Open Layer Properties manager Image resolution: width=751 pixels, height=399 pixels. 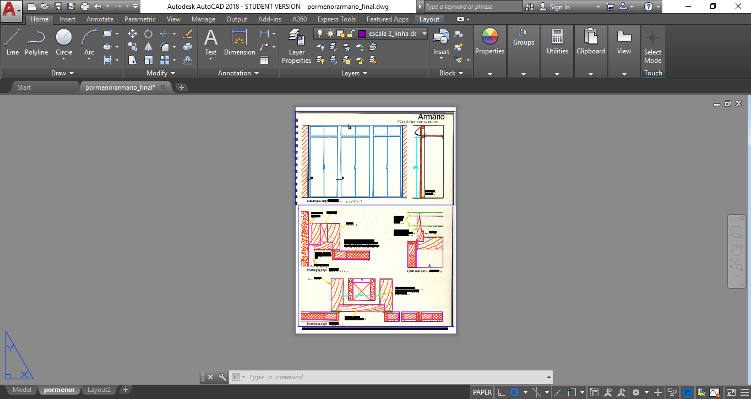click(x=296, y=46)
